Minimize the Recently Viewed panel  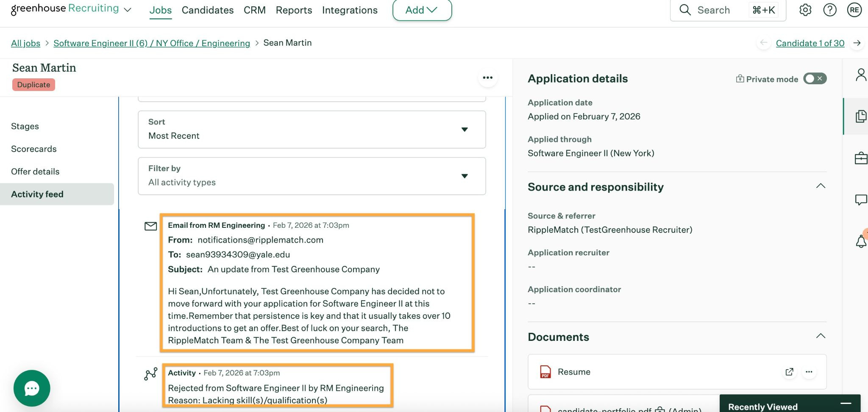pyautogui.click(x=846, y=404)
